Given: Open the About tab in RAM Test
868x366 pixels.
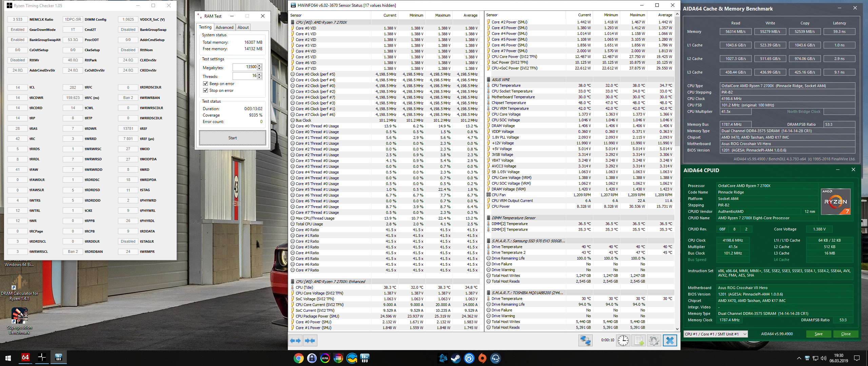Looking at the screenshot, I should 243,27.
